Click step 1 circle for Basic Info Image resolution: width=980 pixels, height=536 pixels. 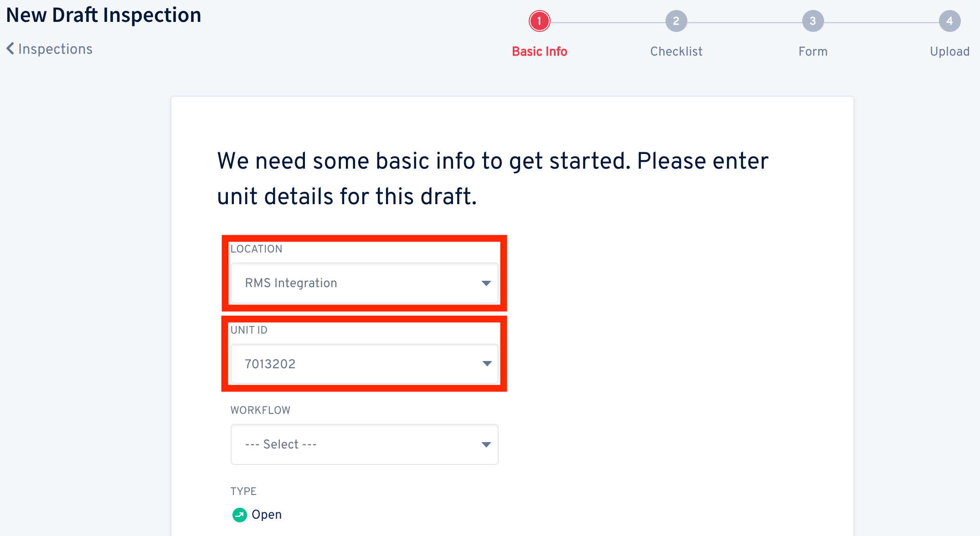(x=539, y=21)
